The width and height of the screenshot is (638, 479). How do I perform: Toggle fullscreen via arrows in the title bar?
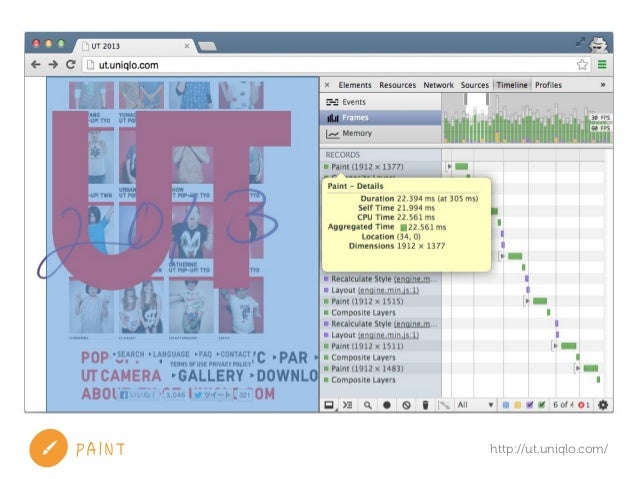[x=580, y=42]
